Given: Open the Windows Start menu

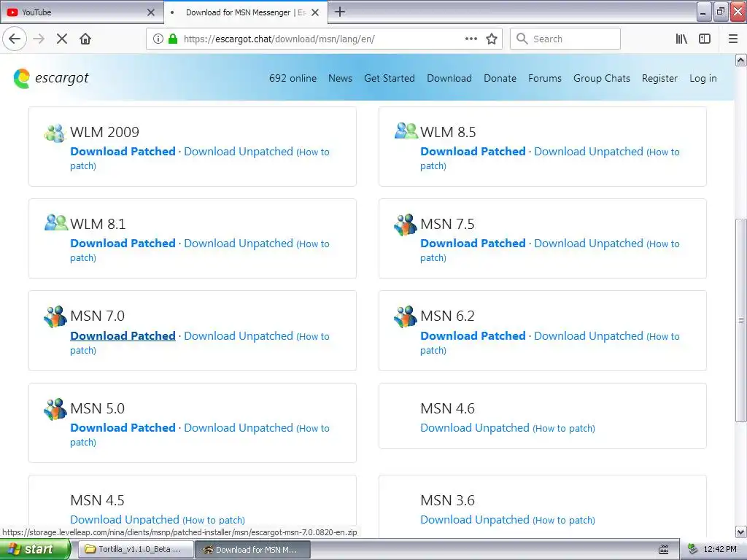Looking at the screenshot, I should point(34,549).
